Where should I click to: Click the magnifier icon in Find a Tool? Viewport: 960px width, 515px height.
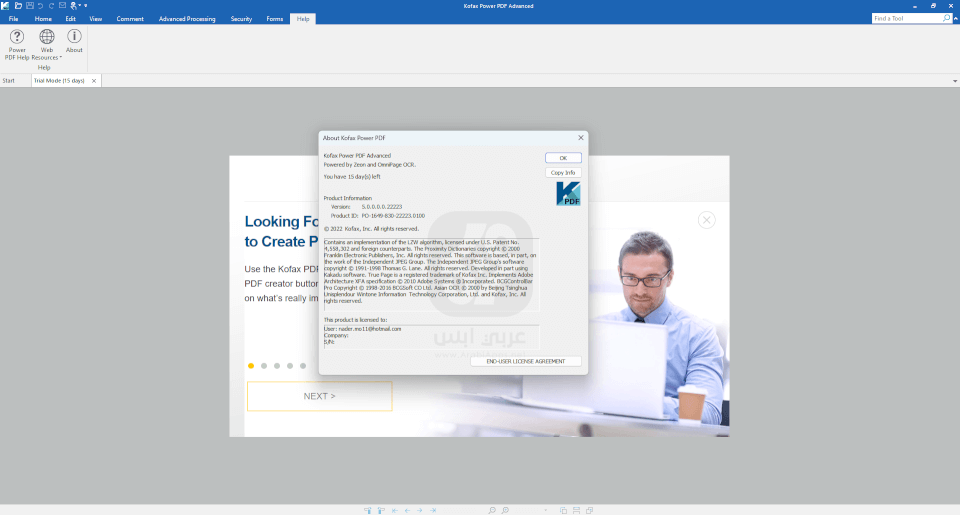point(947,18)
